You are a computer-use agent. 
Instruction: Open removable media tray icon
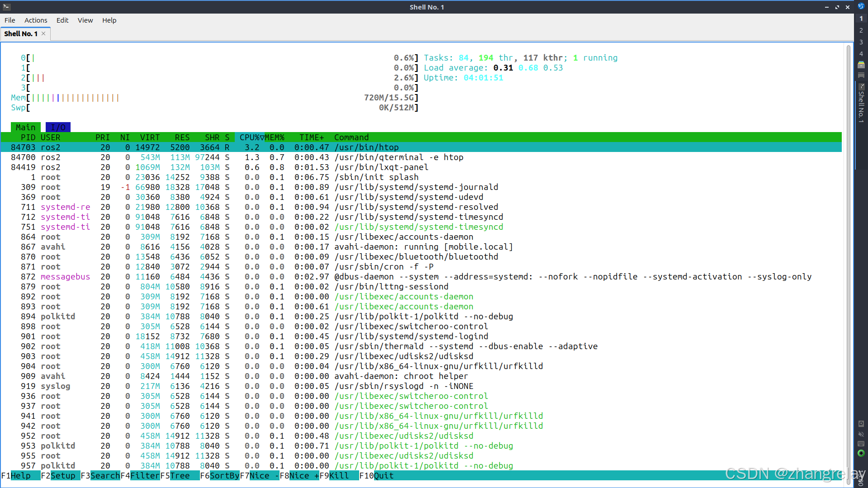[861, 424]
